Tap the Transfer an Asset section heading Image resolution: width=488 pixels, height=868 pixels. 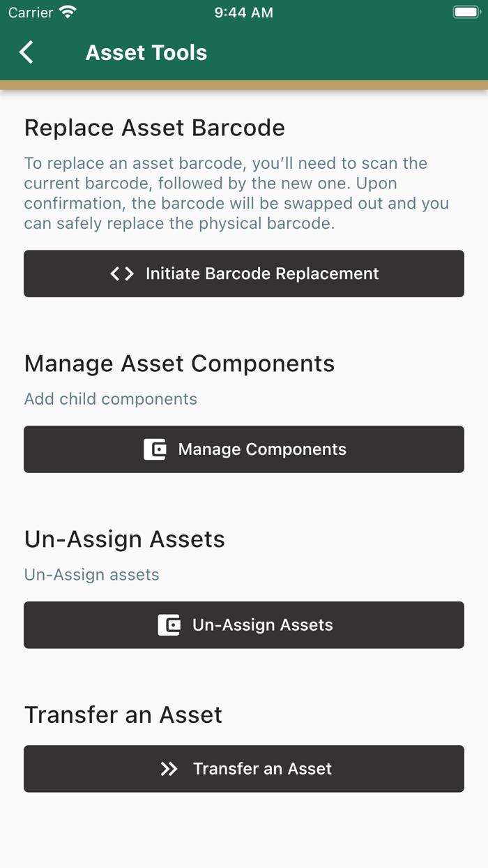coord(123,715)
